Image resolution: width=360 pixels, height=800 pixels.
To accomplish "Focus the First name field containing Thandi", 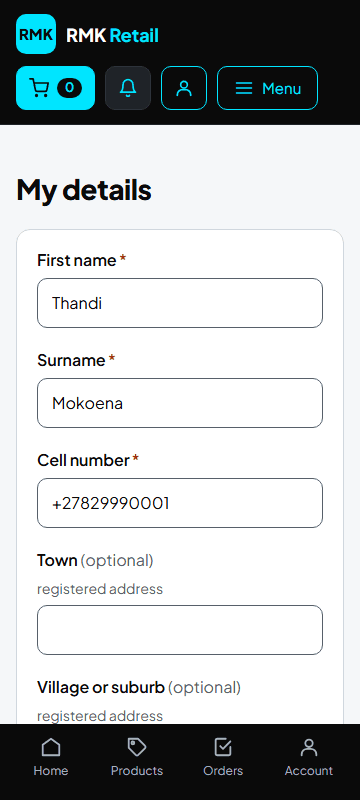I will pos(180,303).
